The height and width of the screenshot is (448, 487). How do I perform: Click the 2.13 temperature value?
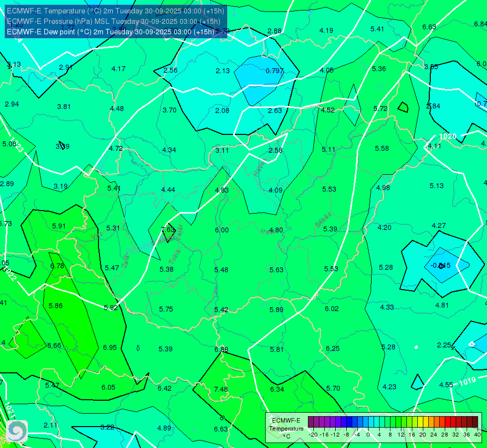[x=223, y=71]
